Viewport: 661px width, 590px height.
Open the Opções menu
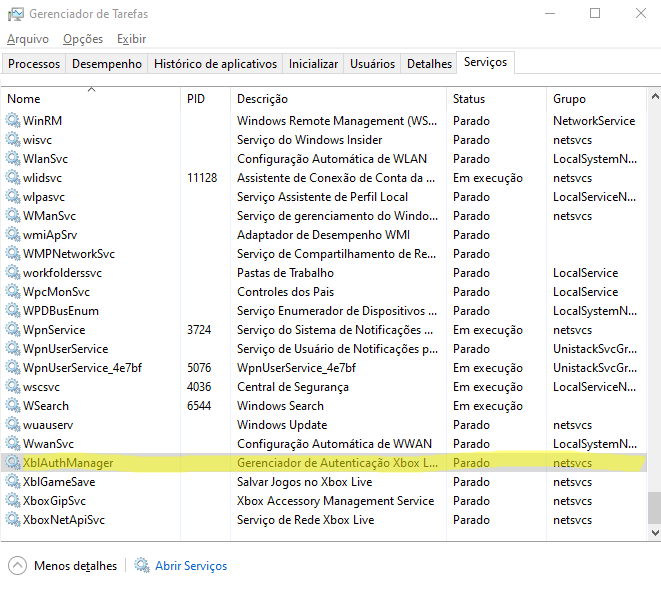coord(83,39)
